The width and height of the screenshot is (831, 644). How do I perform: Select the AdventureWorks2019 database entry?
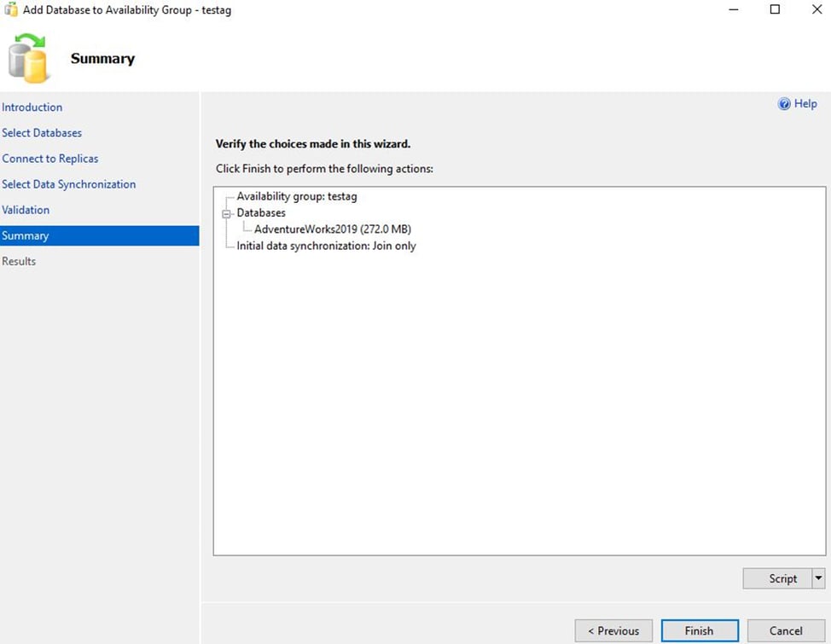point(333,229)
